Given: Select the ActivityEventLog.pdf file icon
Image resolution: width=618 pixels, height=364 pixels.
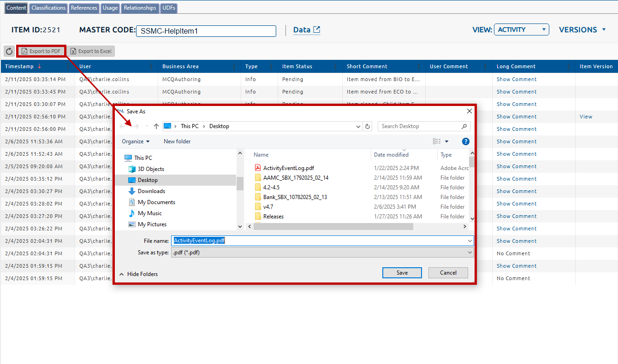Looking at the screenshot, I should click(x=258, y=168).
